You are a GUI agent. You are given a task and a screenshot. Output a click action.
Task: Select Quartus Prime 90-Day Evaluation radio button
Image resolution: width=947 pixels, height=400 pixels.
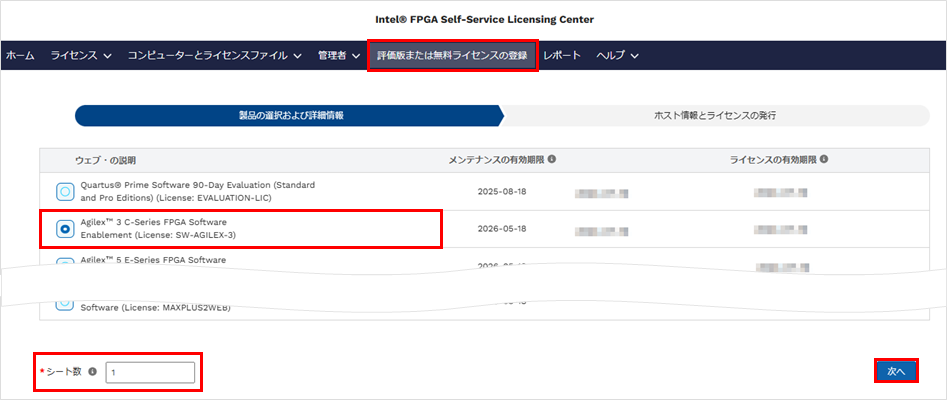click(65, 192)
